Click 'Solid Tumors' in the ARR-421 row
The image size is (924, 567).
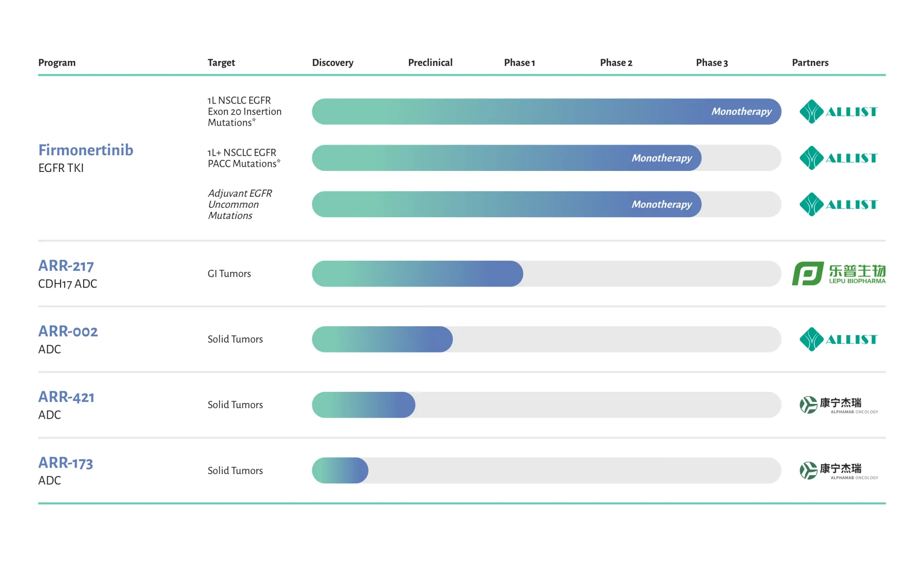[235, 405]
